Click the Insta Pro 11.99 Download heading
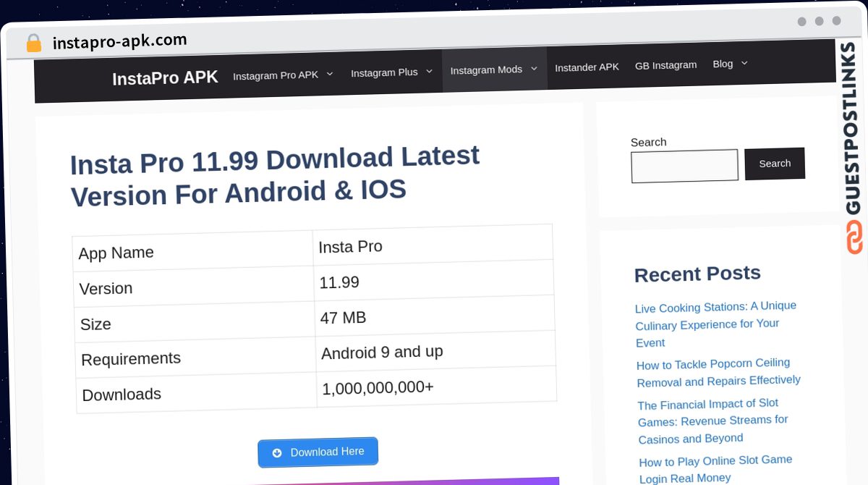Screen dimensions: 868x485 point(275,176)
